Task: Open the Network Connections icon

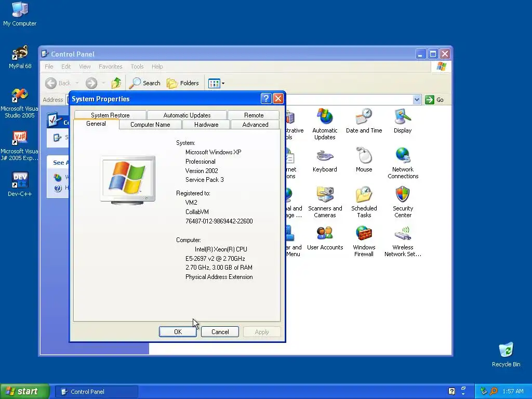Action: 403,163
